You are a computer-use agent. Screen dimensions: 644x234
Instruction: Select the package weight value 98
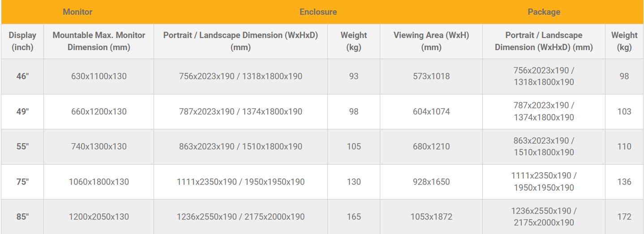click(624, 77)
